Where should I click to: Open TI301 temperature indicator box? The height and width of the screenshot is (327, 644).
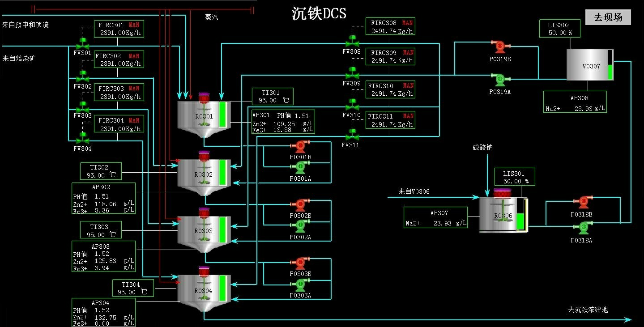273,97
